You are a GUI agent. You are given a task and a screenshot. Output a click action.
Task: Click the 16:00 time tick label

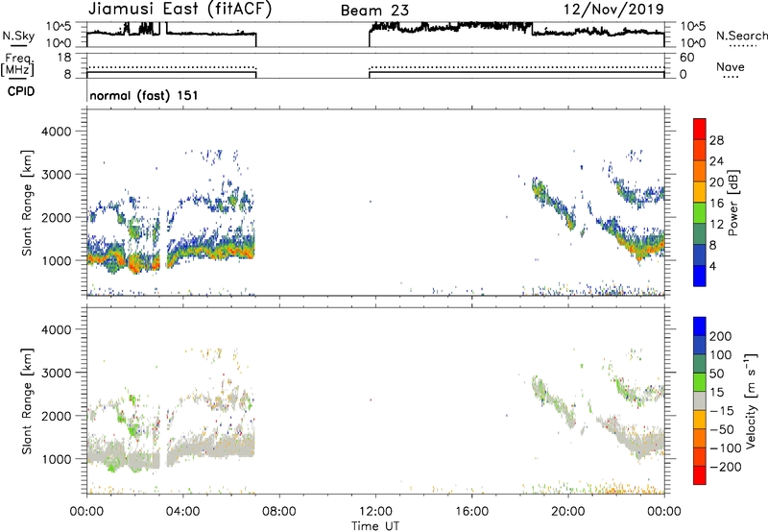[x=471, y=512]
